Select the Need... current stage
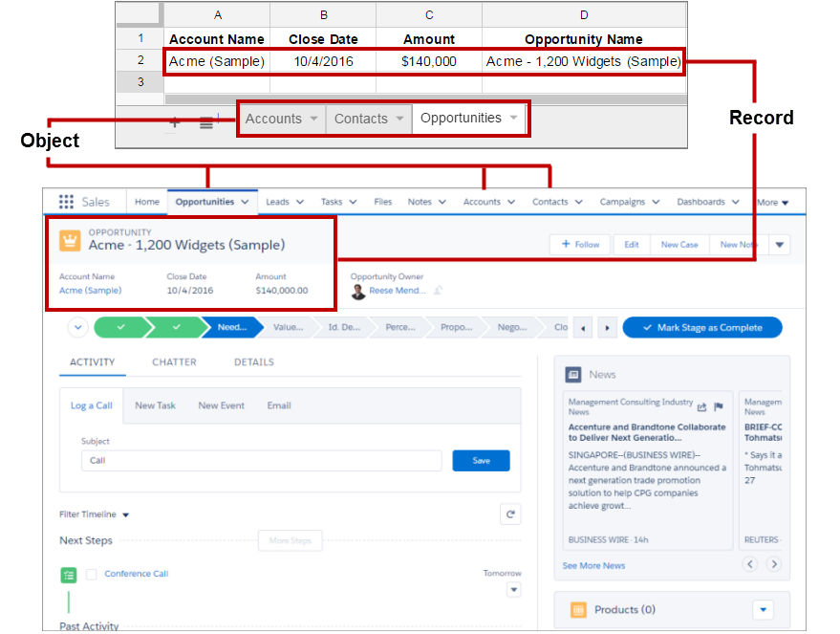The width and height of the screenshot is (840, 634). (232, 327)
